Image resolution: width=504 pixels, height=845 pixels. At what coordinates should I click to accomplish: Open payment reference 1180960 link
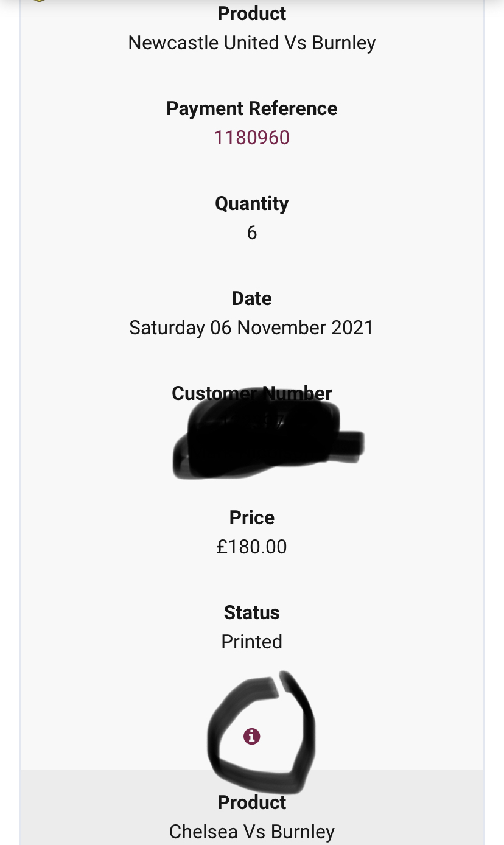pyautogui.click(x=251, y=138)
